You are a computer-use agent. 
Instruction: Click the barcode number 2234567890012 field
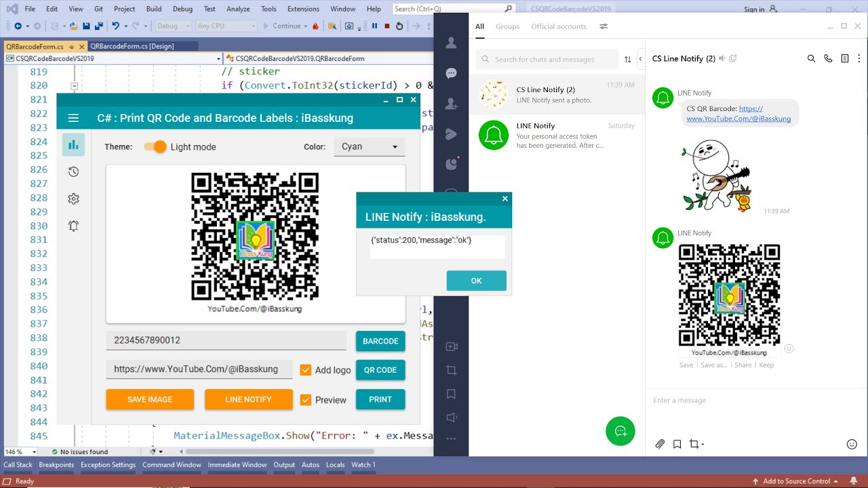point(226,340)
